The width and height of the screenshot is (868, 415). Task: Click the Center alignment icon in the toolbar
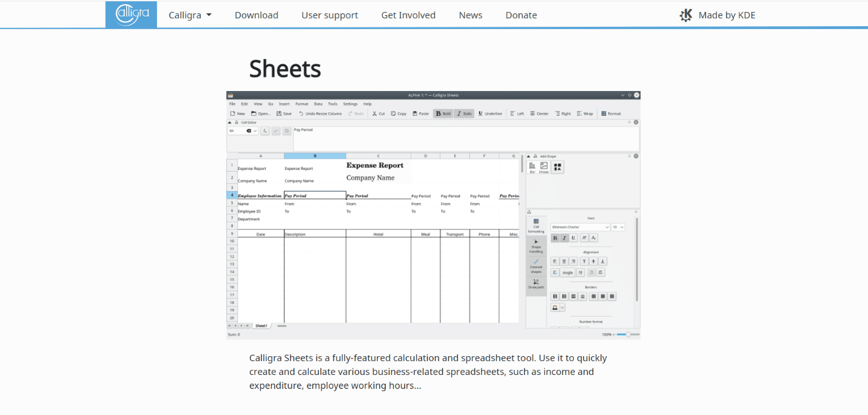(x=533, y=113)
